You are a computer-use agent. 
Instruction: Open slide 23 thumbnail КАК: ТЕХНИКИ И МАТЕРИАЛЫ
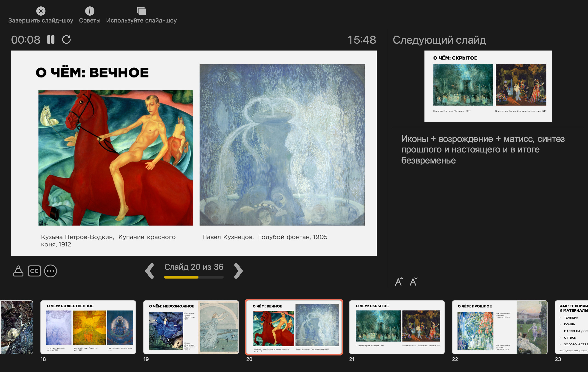[571, 327]
